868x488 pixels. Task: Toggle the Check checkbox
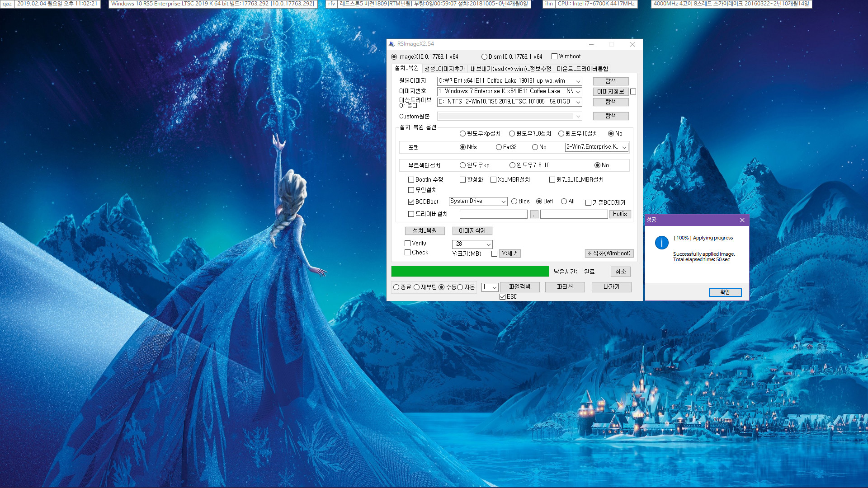point(407,253)
